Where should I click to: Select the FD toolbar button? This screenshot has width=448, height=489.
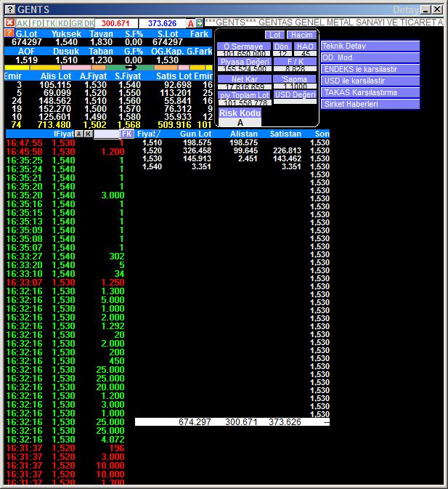pyautogui.click(x=37, y=23)
